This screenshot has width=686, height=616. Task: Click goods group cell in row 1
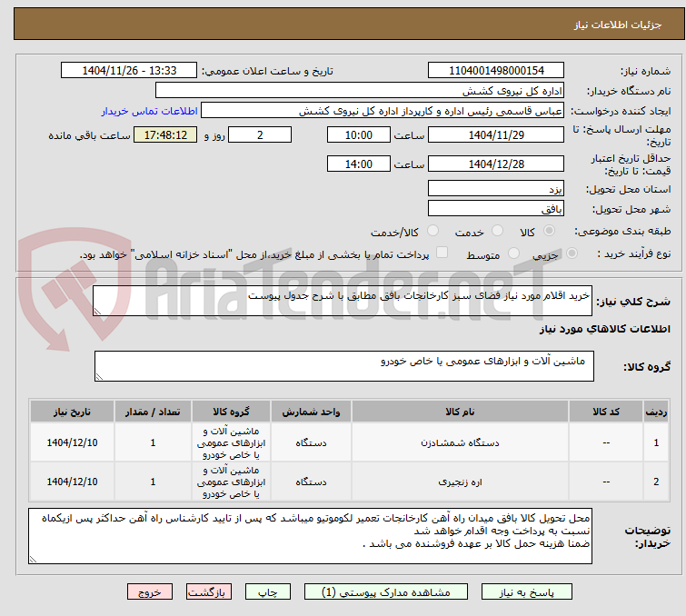pos(231,442)
